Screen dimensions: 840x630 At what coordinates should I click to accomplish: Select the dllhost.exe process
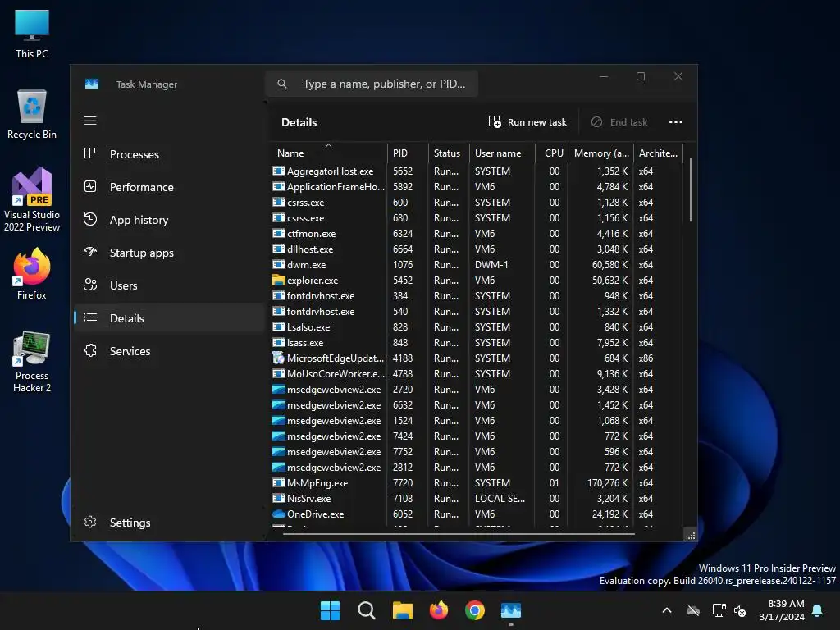click(477, 249)
